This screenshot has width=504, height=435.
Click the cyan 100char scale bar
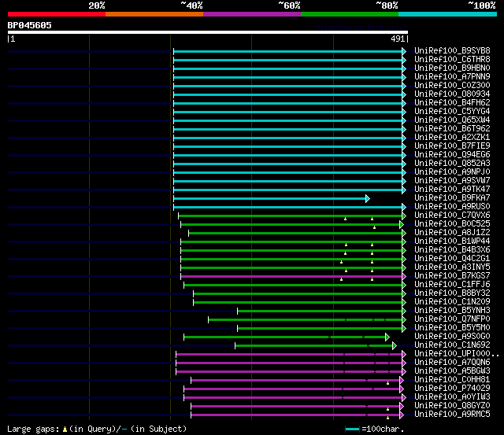352,429
